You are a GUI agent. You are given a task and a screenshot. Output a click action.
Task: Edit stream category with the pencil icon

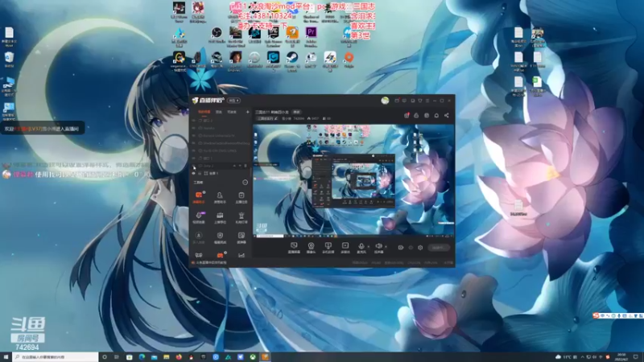[276, 118]
